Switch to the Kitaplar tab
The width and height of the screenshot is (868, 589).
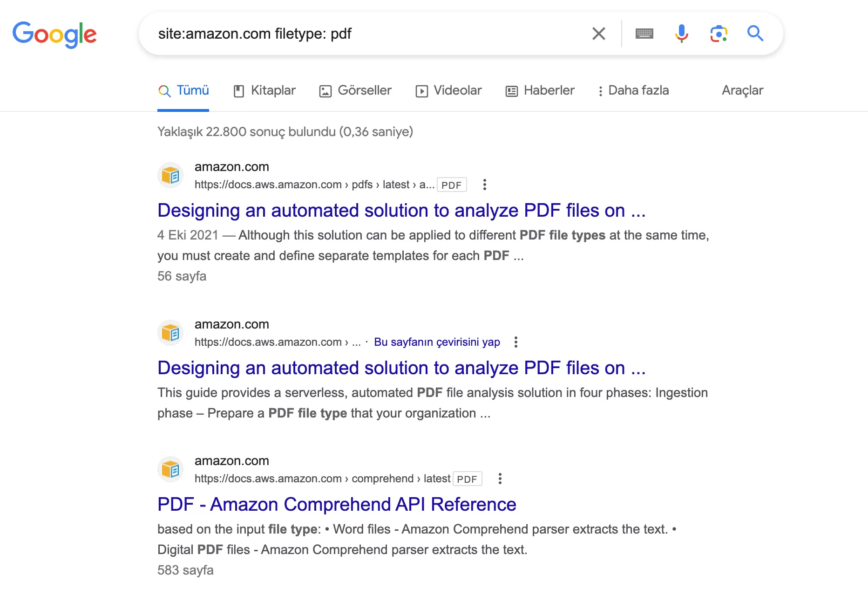pos(264,90)
